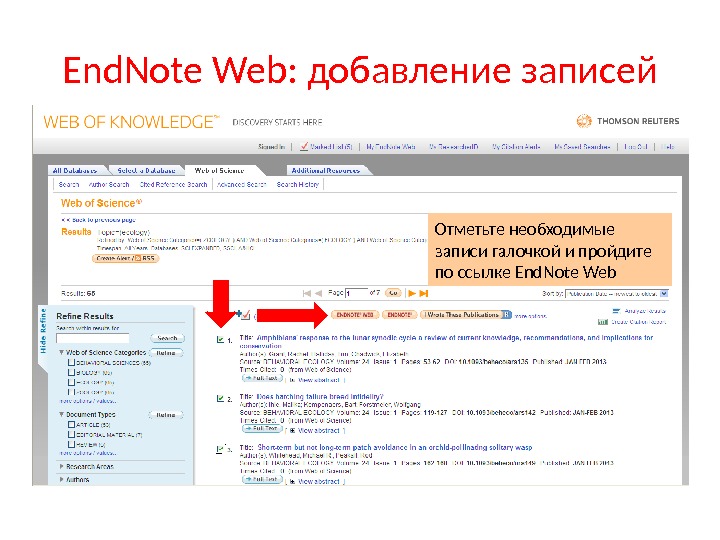Collapse Document Types section
This screenshot has height=540, width=720.
[62, 414]
